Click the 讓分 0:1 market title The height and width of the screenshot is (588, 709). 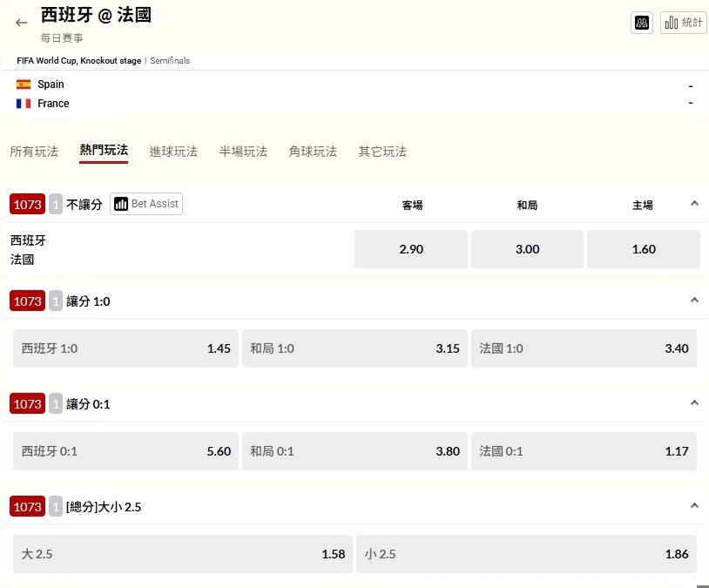pos(88,404)
